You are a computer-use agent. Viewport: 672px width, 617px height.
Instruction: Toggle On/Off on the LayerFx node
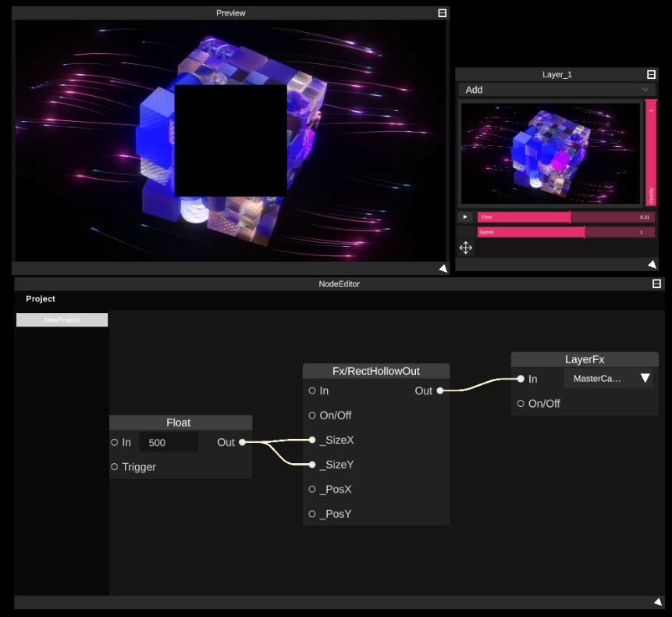pos(520,404)
